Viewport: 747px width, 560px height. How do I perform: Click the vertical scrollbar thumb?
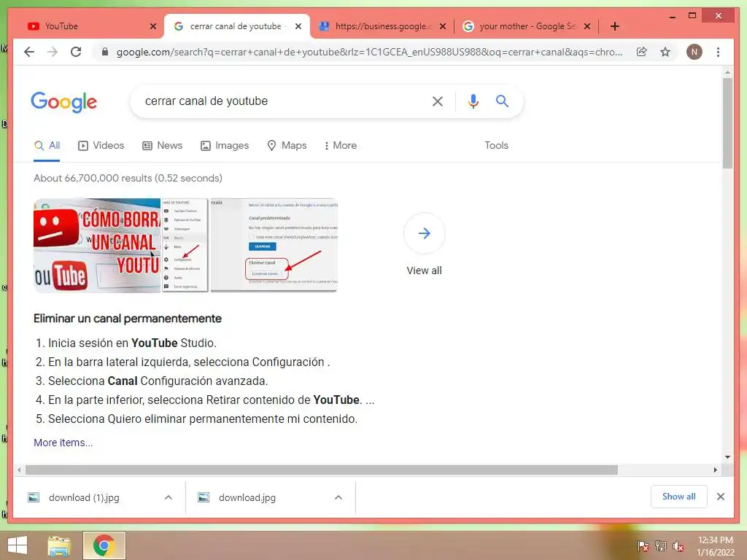727,122
